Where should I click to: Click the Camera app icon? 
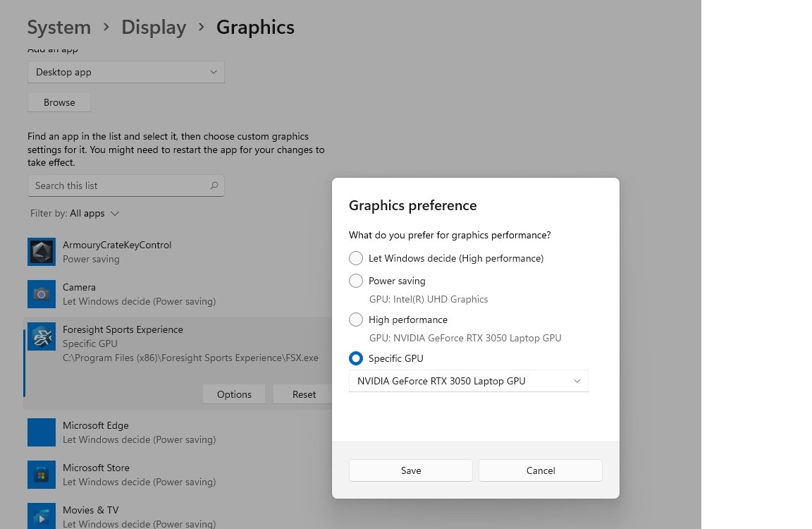(x=42, y=294)
